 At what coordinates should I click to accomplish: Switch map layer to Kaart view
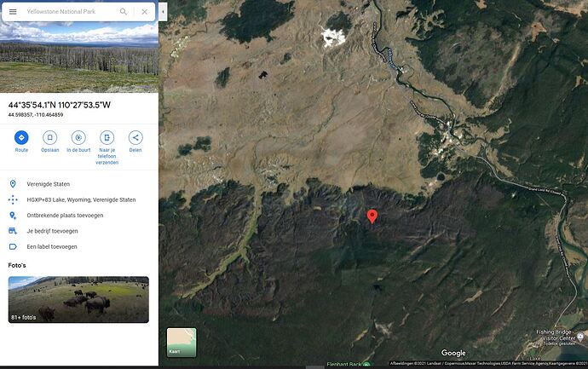182,343
